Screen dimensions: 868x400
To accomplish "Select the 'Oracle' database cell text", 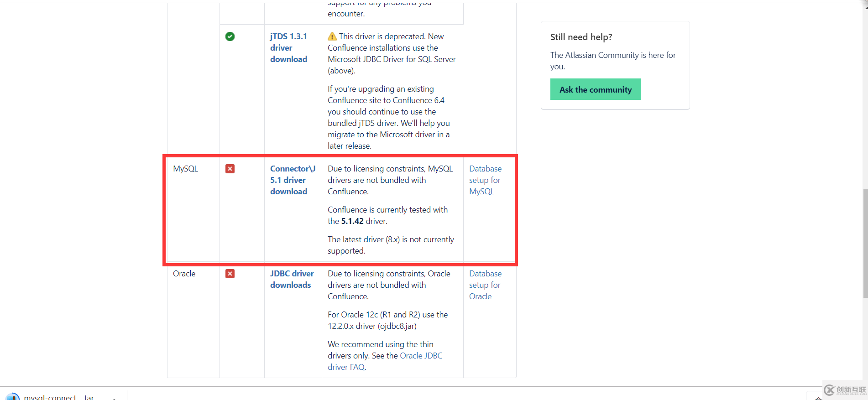I will click(x=184, y=274).
